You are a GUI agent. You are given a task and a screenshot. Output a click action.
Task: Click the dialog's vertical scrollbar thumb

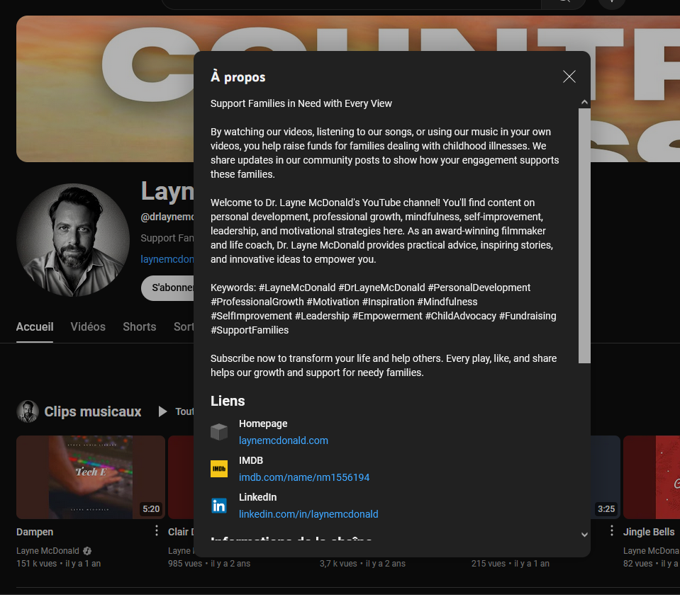point(584,235)
